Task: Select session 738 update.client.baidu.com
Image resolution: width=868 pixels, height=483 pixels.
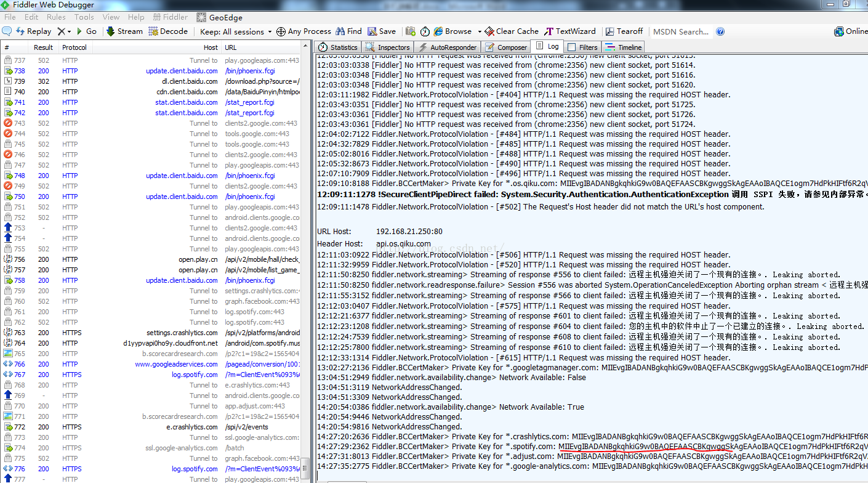Action: click(x=151, y=71)
